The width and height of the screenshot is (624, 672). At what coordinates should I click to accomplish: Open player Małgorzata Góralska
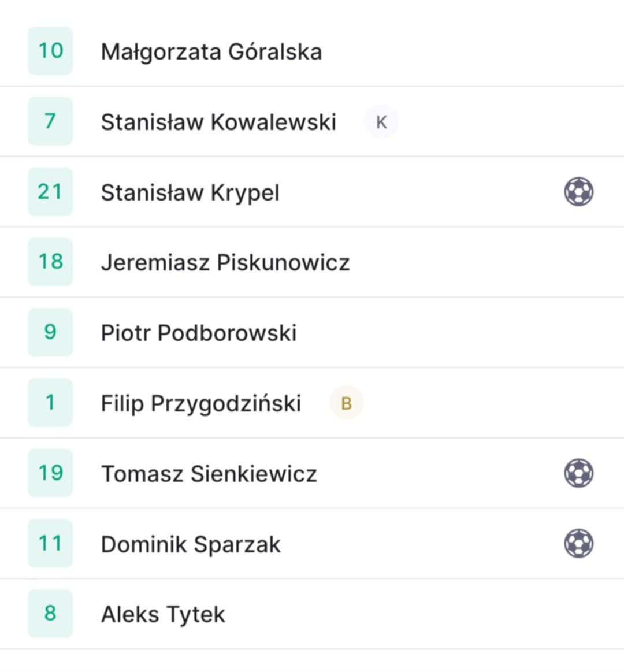tap(211, 51)
